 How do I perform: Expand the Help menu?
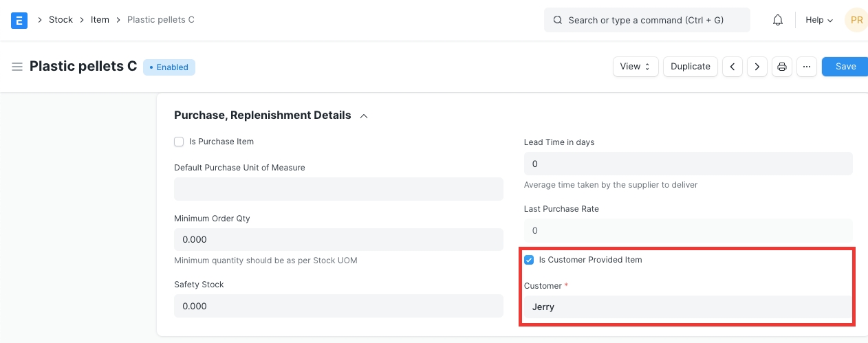tap(818, 20)
